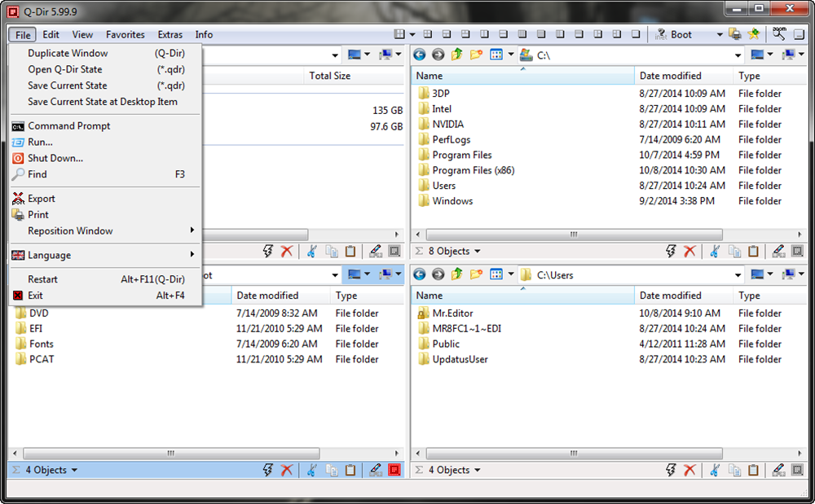Select the Fonts folder
The height and width of the screenshot is (504, 815).
click(41, 344)
